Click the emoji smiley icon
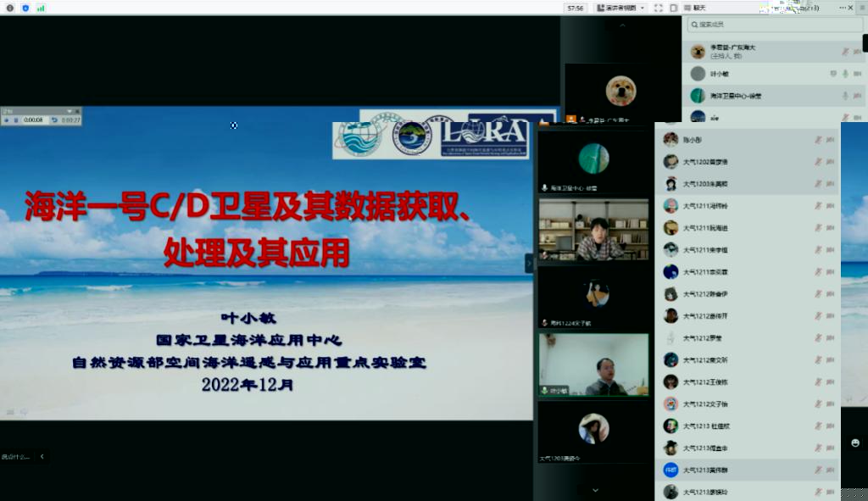 855,443
